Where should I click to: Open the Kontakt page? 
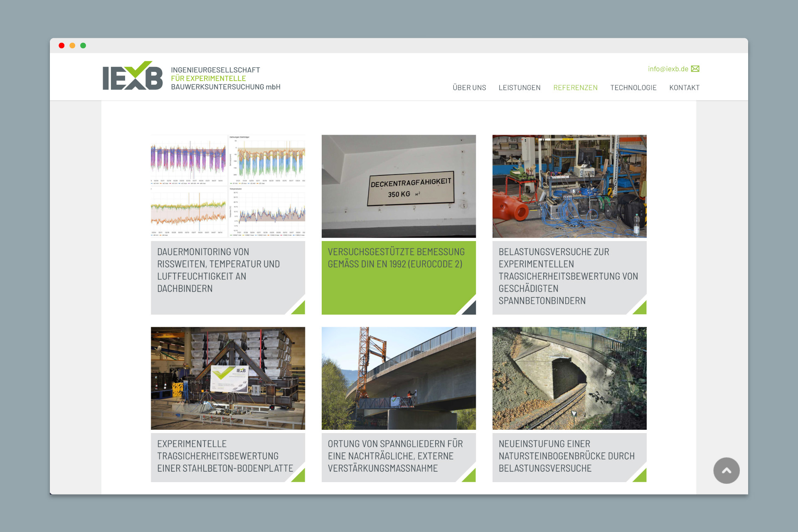[684, 88]
